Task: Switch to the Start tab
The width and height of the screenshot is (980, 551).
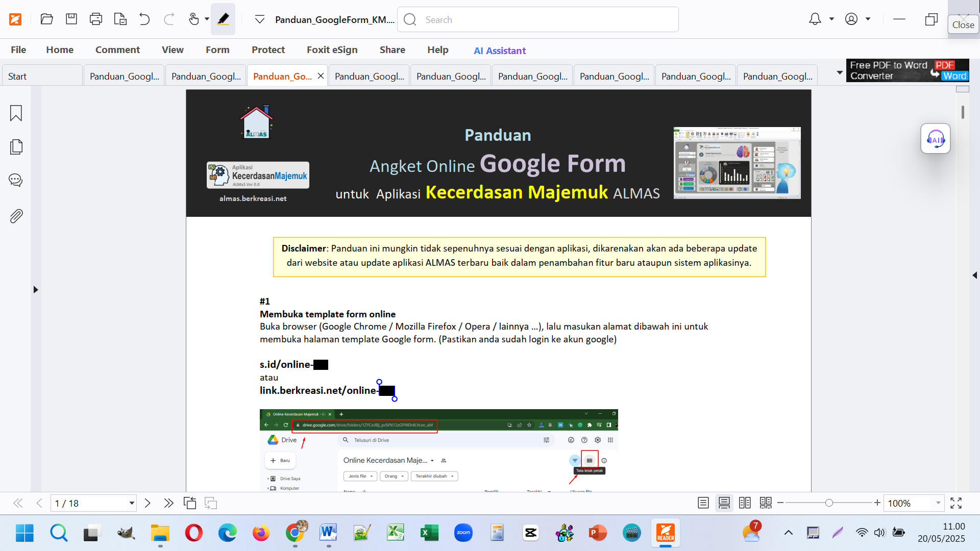Action: pos(17,76)
